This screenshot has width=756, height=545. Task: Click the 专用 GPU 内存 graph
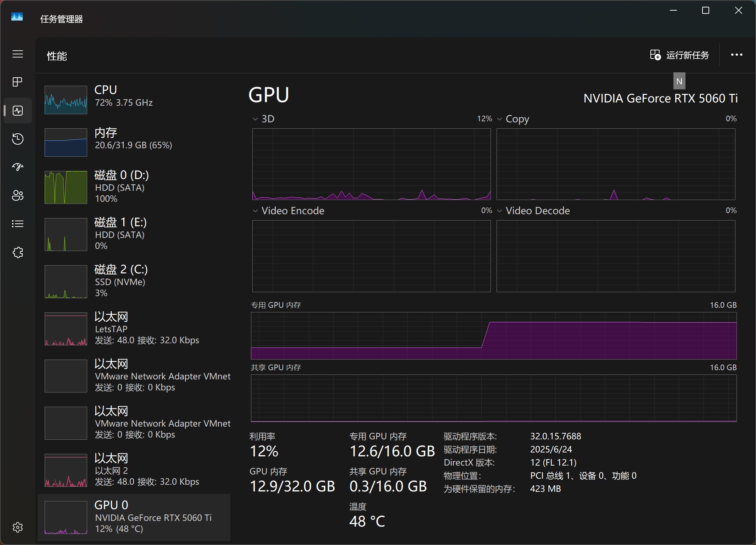click(494, 335)
